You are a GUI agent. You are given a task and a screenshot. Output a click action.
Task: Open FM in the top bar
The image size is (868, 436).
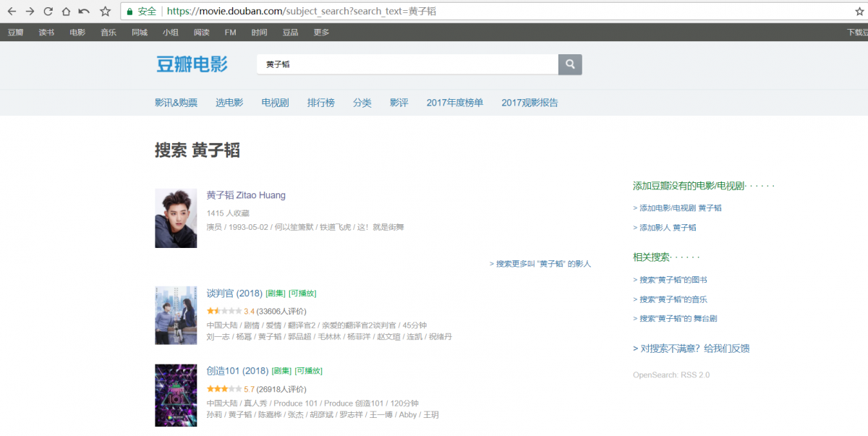[231, 33]
